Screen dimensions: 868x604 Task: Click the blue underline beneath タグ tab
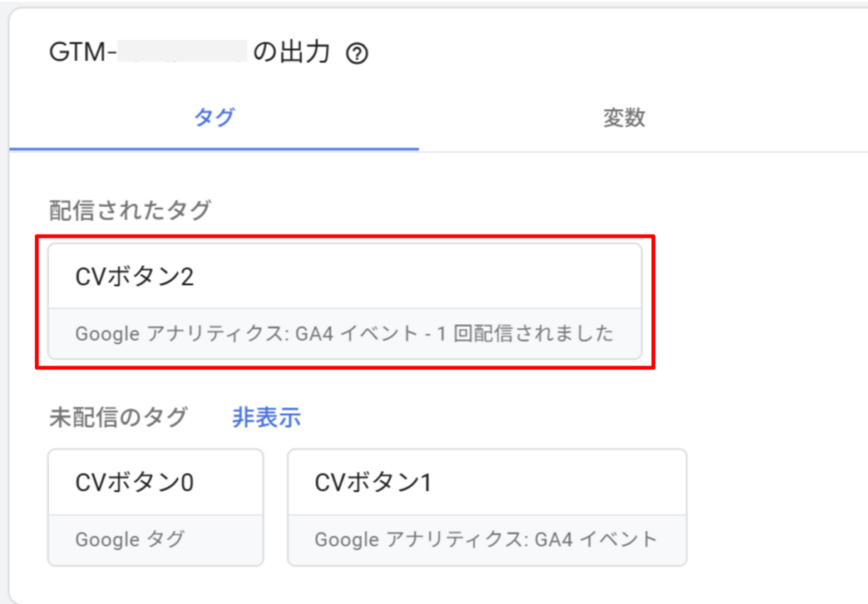(214, 149)
